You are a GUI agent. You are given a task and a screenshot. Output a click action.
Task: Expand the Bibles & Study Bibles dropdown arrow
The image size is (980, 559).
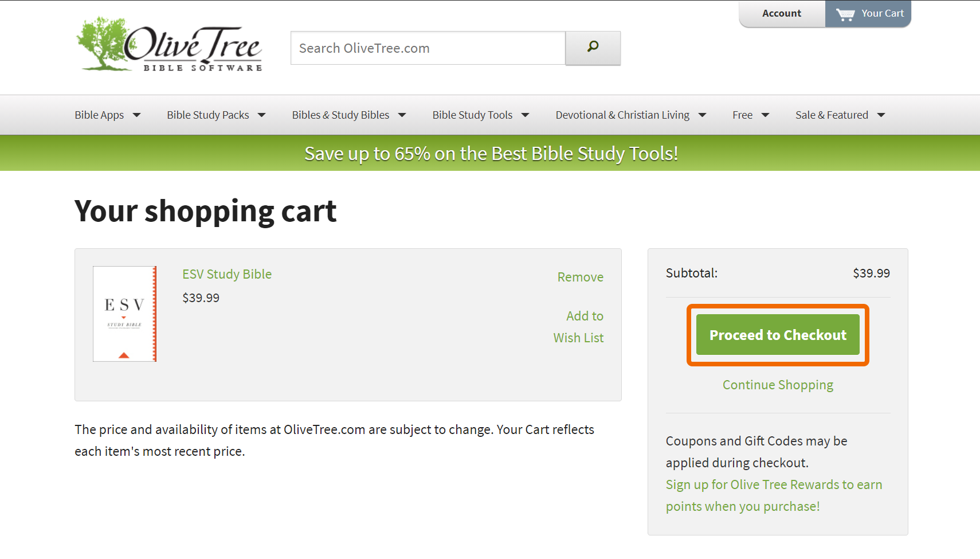click(402, 115)
